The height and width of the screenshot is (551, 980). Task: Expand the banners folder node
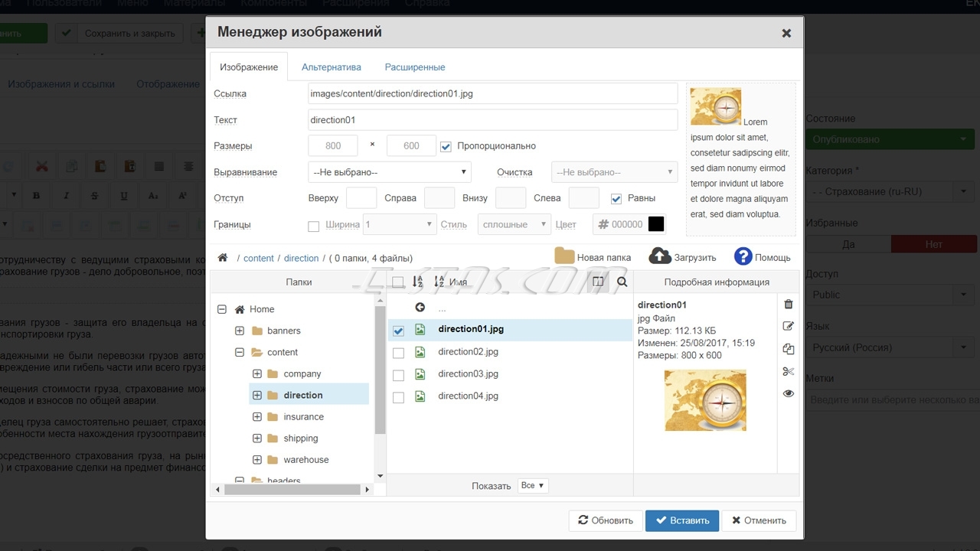pos(240,331)
